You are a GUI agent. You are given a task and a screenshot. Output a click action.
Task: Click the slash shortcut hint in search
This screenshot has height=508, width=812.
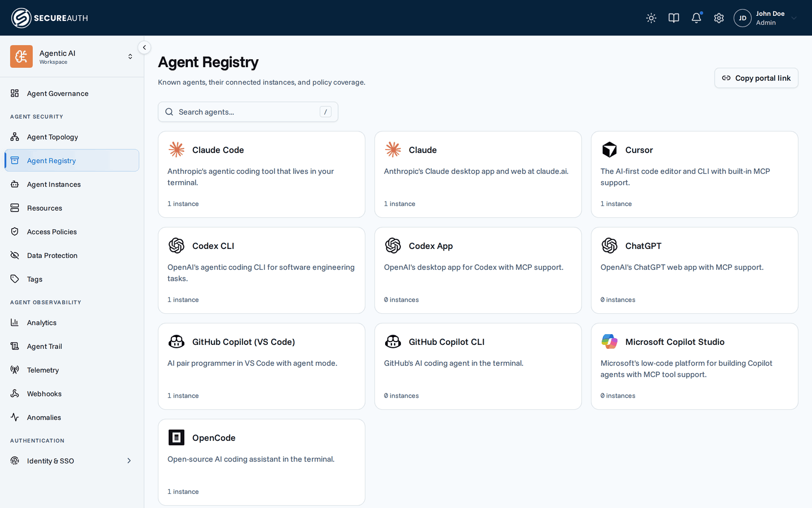[x=325, y=112]
